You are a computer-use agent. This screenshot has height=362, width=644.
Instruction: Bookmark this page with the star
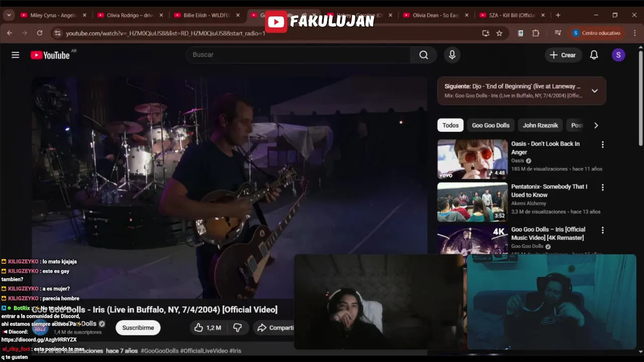click(x=499, y=33)
